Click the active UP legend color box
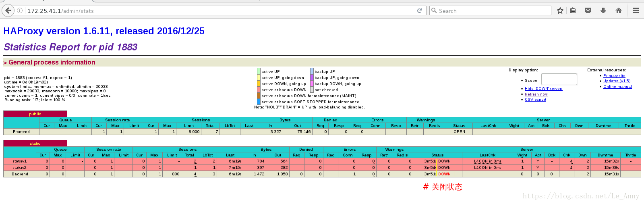This screenshot has width=644, height=204. tap(259, 71)
